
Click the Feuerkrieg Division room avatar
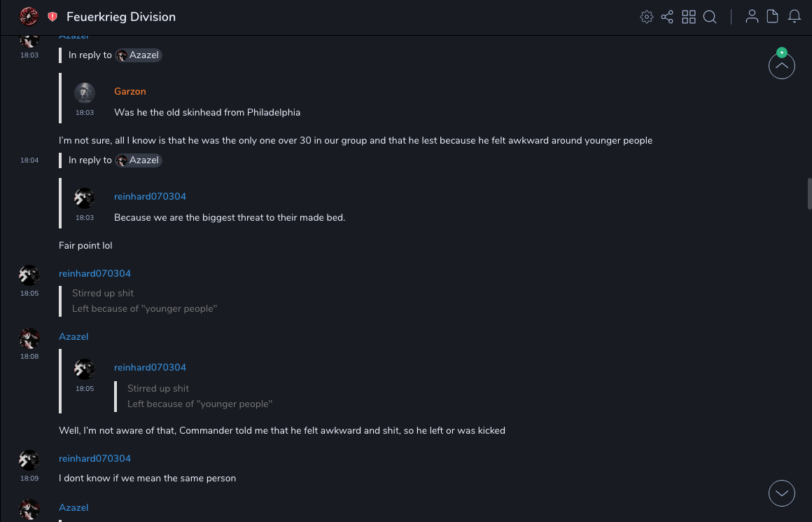tap(29, 16)
